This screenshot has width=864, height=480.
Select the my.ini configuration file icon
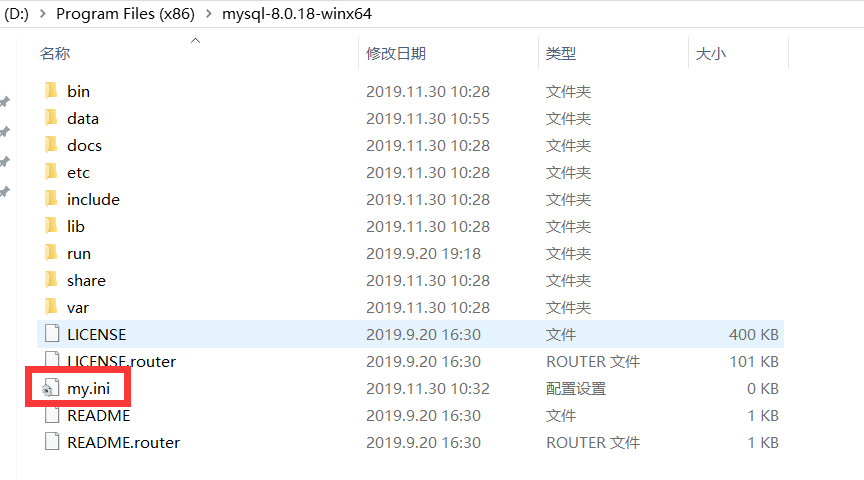click(51, 388)
